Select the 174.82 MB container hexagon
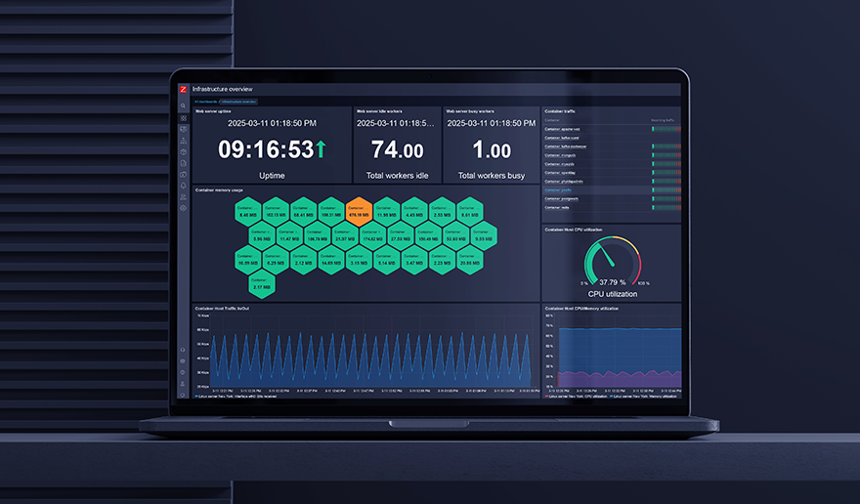The height and width of the screenshot is (504, 860). pyautogui.click(x=373, y=235)
